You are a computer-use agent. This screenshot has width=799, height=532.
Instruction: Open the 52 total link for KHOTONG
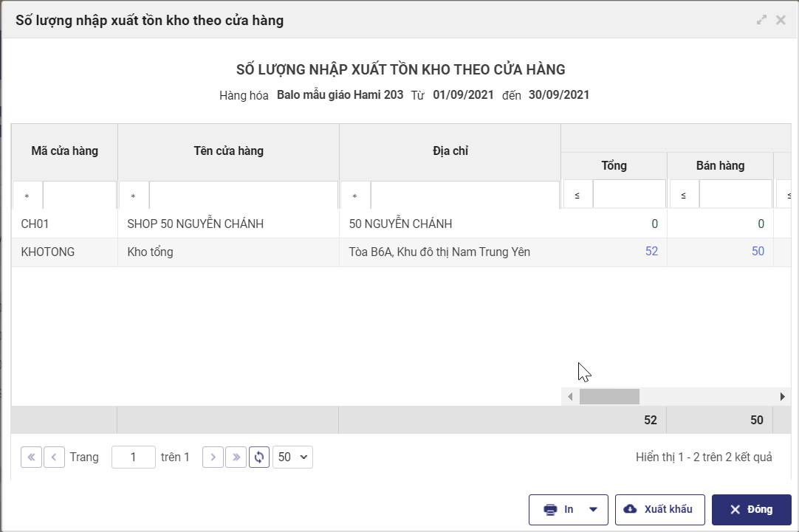651,252
